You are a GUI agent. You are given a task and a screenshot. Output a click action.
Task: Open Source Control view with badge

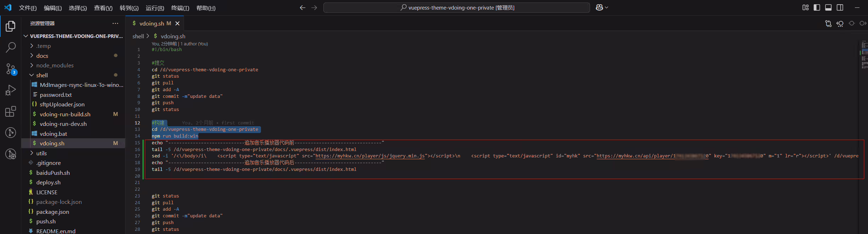(11, 69)
